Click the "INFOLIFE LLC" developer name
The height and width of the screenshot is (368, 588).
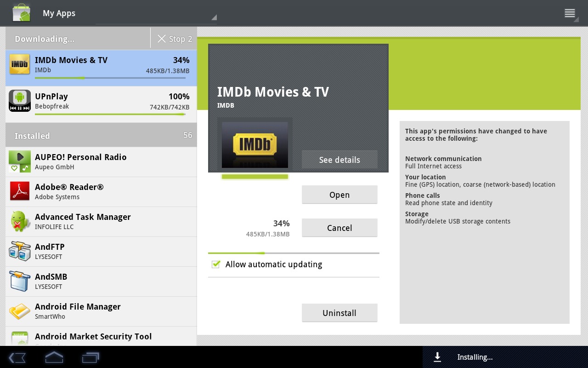click(x=54, y=227)
